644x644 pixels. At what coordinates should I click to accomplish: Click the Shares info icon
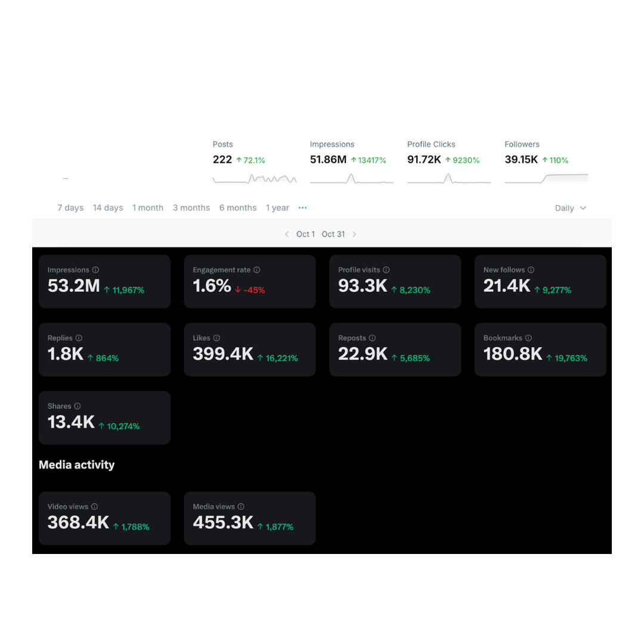pos(78,406)
